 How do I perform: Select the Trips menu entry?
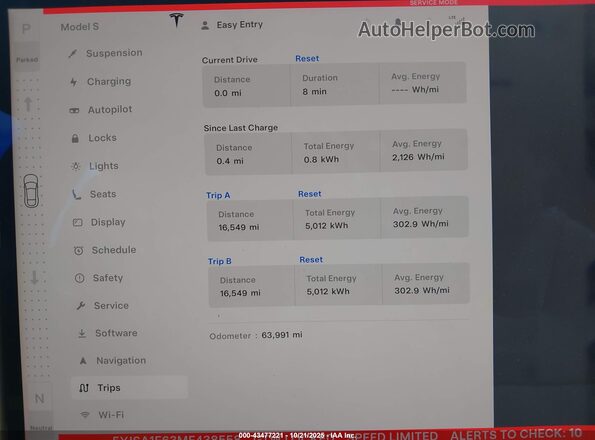tap(129, 388)
